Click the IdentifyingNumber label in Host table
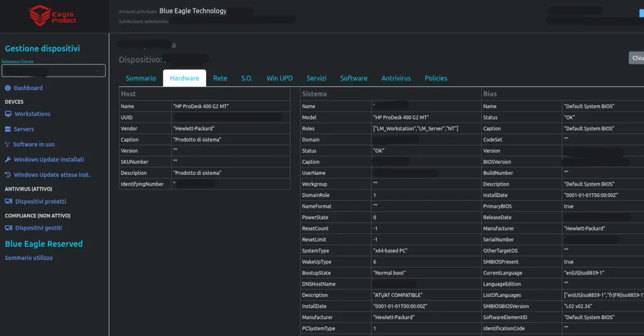The height and width of the screenshot is (336, 644). (x=142, y=184)
